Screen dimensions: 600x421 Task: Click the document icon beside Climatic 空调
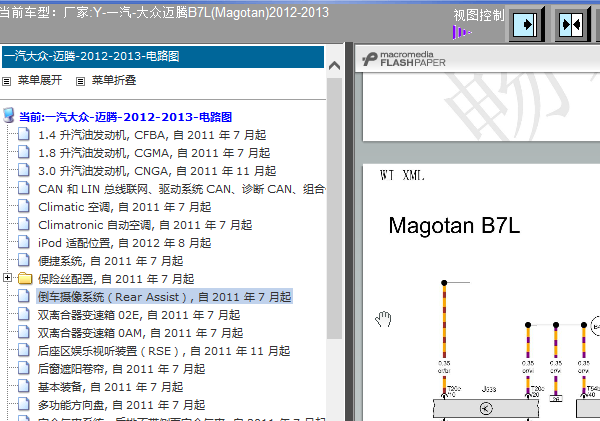24,206
